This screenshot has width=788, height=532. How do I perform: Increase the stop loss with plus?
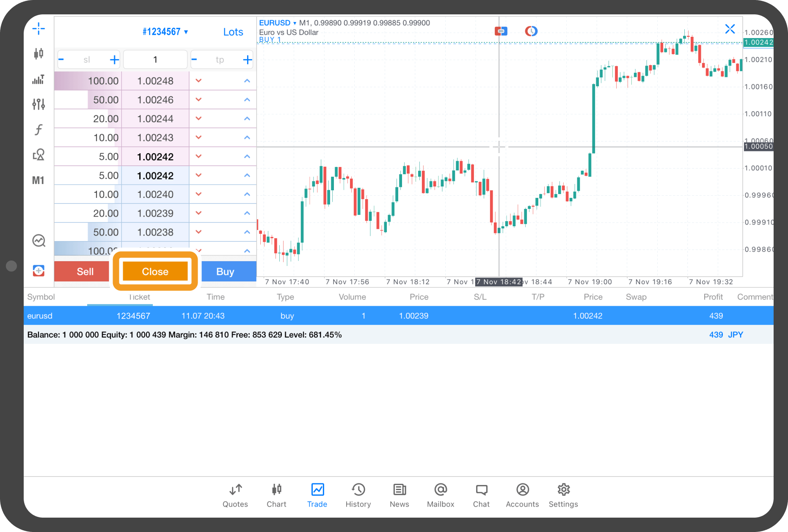point(114,60)
